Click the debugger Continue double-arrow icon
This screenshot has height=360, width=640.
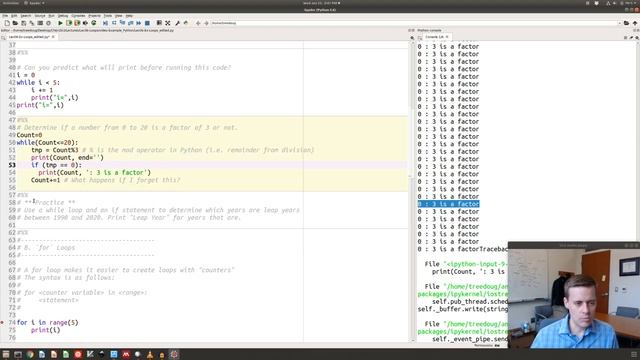tap(139, 23)
